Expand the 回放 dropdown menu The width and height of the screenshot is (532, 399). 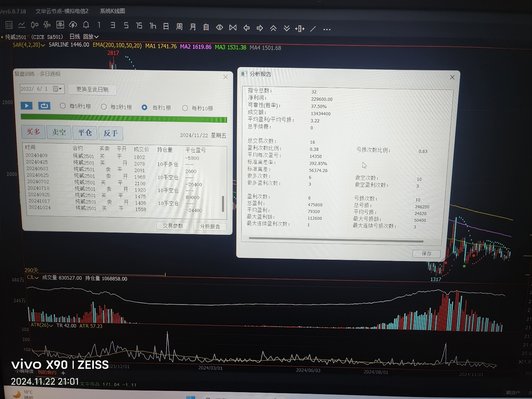pyautogui.click(x=91, y=37)
